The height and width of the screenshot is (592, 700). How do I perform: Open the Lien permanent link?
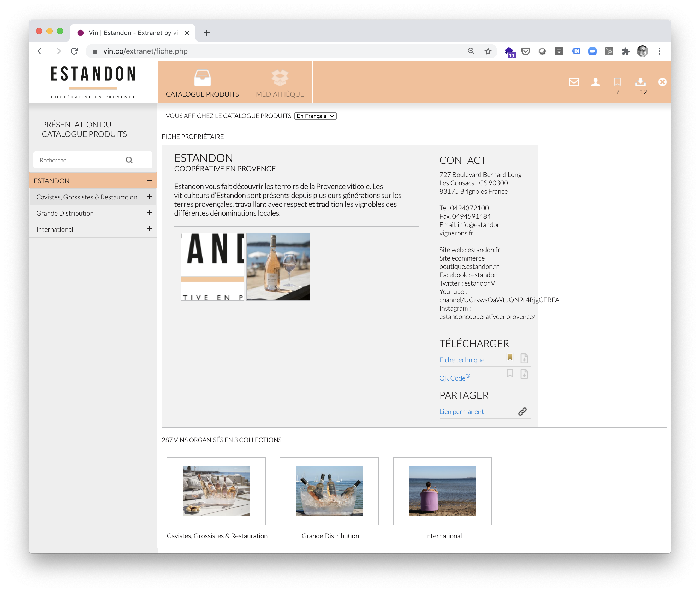pyautogui.click(x=461, y=411)
